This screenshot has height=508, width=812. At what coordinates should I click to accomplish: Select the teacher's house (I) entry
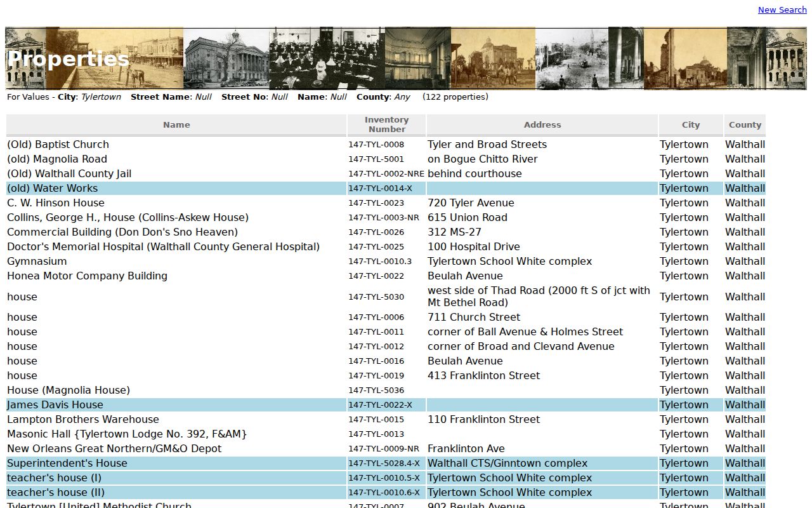point(54,478)
